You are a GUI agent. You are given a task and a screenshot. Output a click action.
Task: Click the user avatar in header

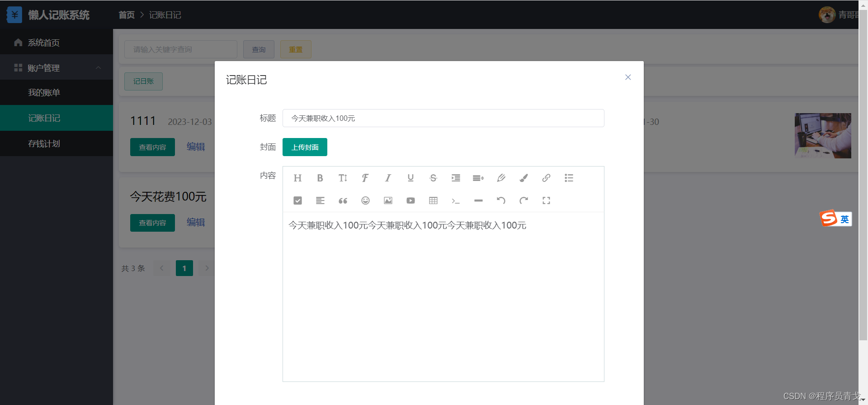pos(827,14)
